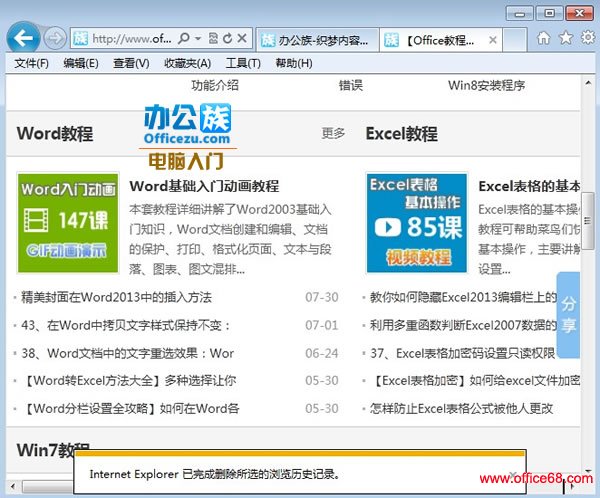Maximize the browser window
The height and width of the screenshot is (498, 600).
click(549, 14)
